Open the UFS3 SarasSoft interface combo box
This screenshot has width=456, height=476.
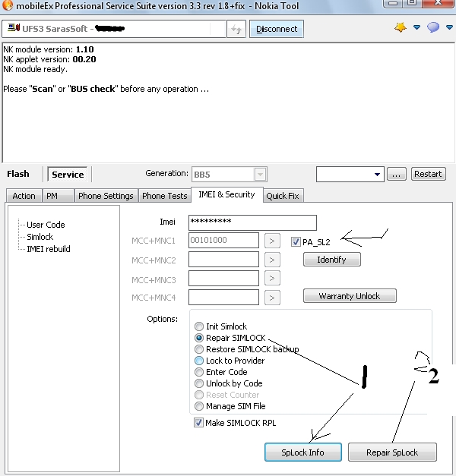click(114, 29)
